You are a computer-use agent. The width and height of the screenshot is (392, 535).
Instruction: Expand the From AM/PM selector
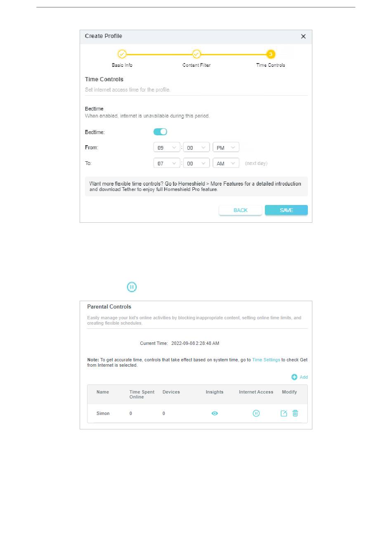[226, 148]
